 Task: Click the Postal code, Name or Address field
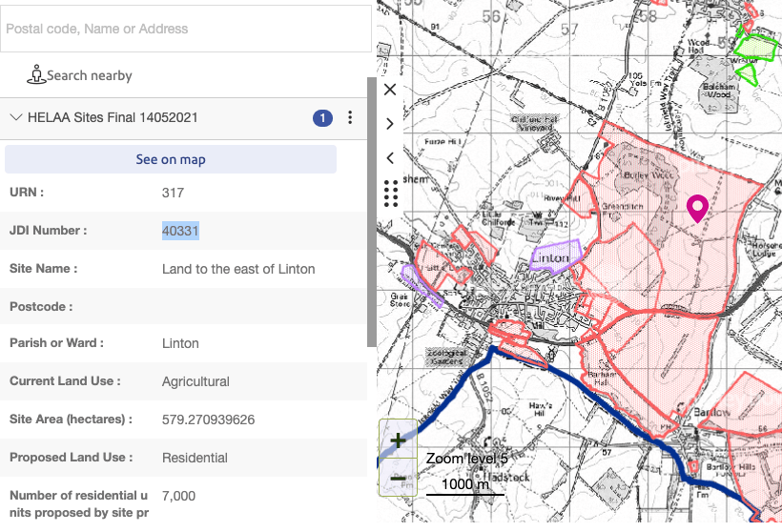(185, 29)
